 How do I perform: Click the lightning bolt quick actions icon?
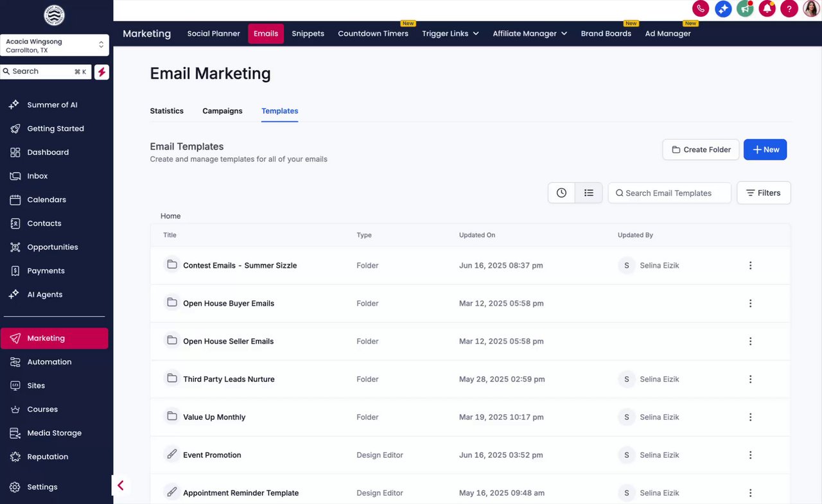point(101,72)
